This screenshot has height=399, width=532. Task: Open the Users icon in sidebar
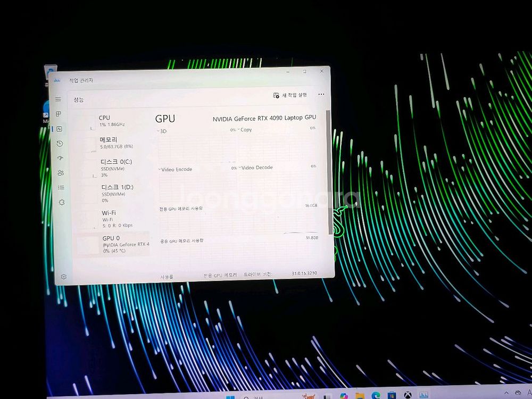pyautogui.click(x=61, y=173)
